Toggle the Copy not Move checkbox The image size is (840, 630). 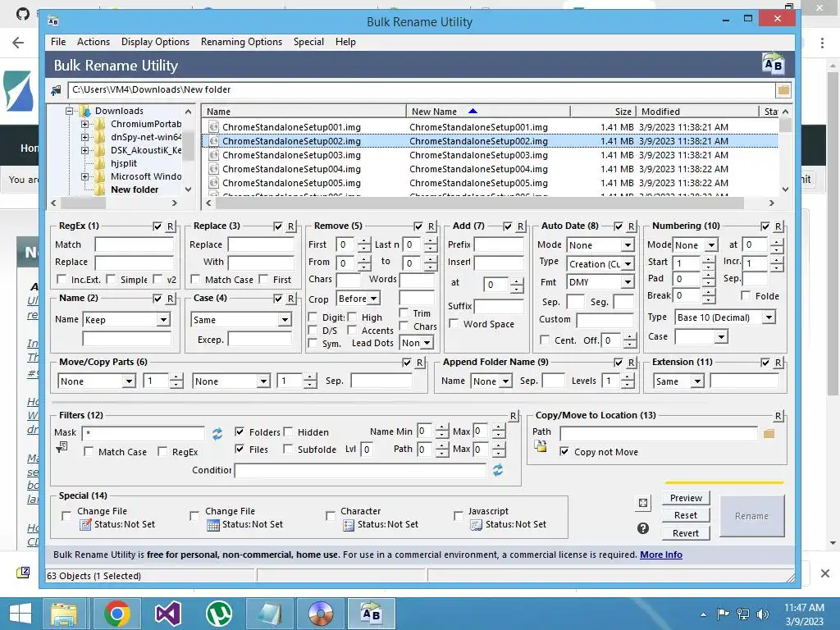[x=564, y=452]
